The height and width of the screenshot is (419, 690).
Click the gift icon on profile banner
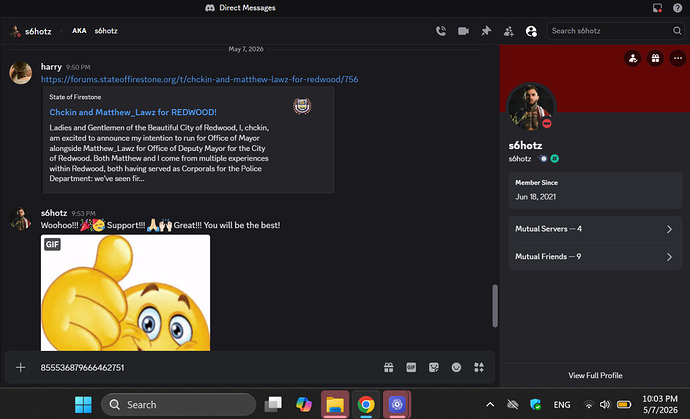click(x=655, y=58)
